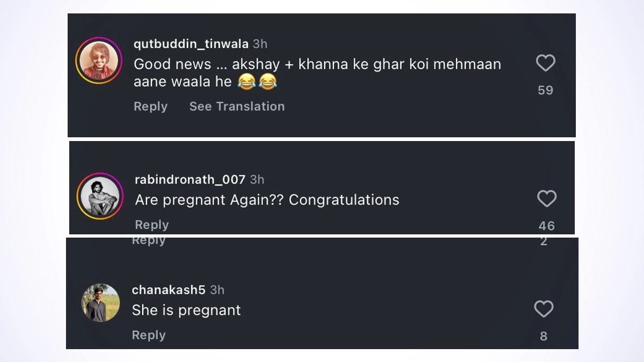This screenshot has height=362, width=644.
Task: Click chanakash5's profile avatar
Action: [x=101, y=303]
